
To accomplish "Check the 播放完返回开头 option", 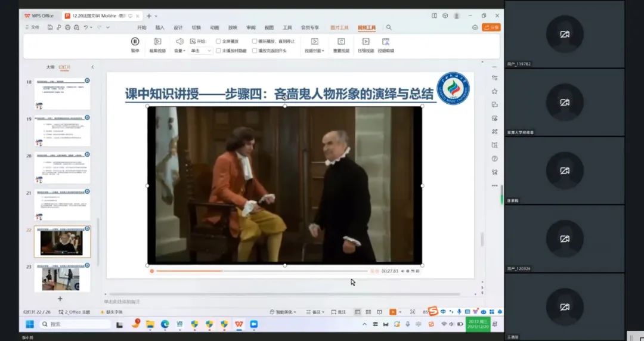I will tap(255, 51).
